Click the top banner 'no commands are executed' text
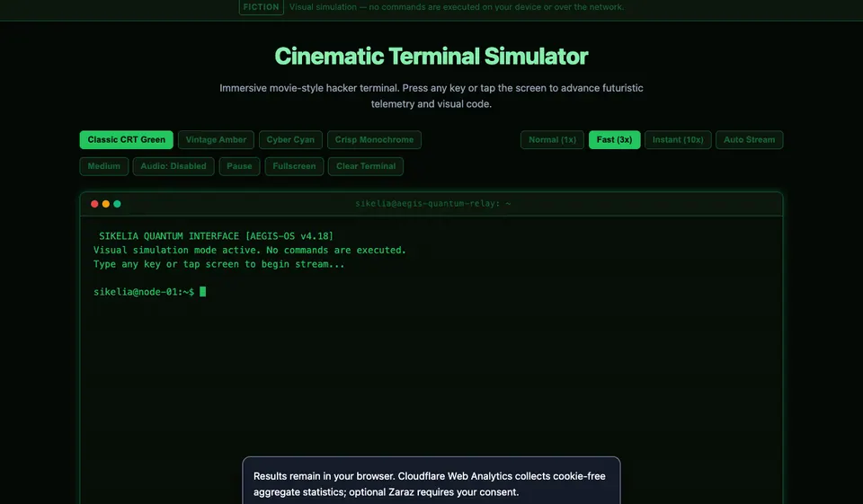The width and height of the screenshot is (863, 504). 457,7
